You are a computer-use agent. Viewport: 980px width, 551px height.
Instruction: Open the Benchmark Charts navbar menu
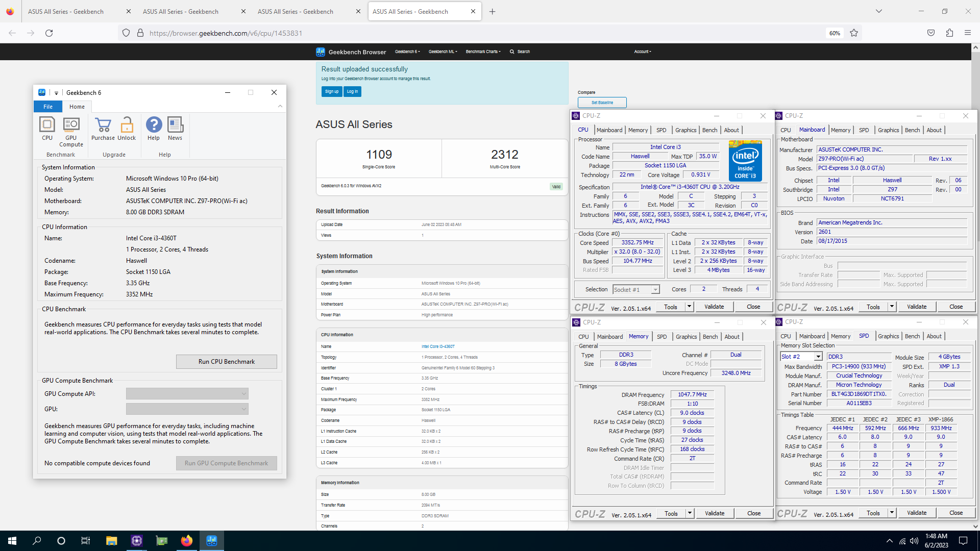483,52
